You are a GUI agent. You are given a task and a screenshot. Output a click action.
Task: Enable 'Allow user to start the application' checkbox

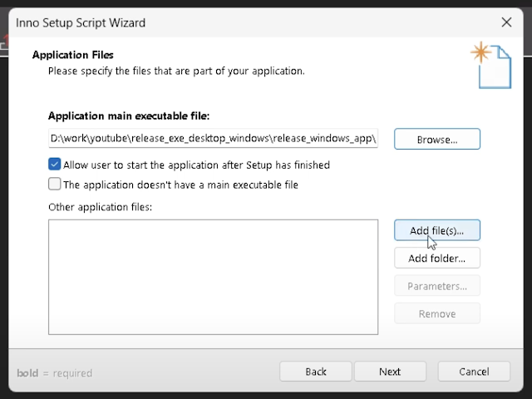click(x=55, y=165)
